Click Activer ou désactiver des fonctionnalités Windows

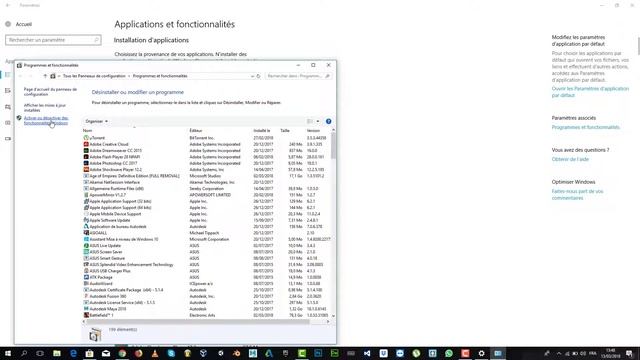tap(46, 120)
